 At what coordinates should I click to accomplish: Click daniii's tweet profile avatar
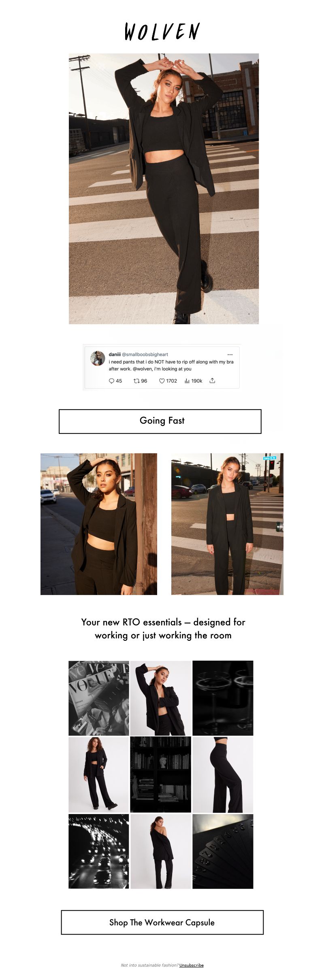pos(98,358)
